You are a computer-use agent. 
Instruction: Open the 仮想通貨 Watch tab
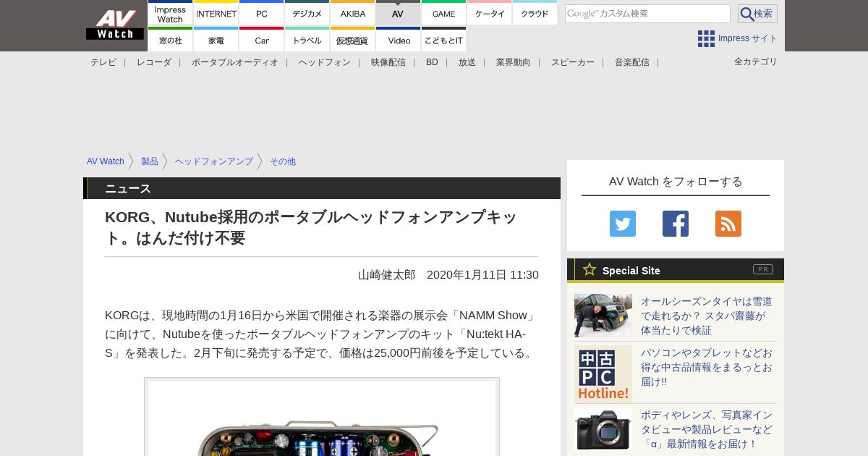pyautogui.click(x=353, y=40)
